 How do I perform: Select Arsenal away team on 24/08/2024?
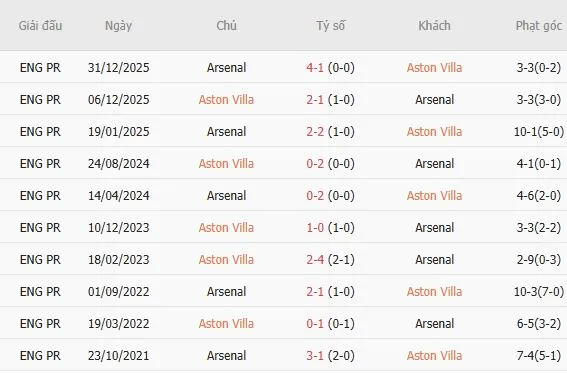(434, 163)
